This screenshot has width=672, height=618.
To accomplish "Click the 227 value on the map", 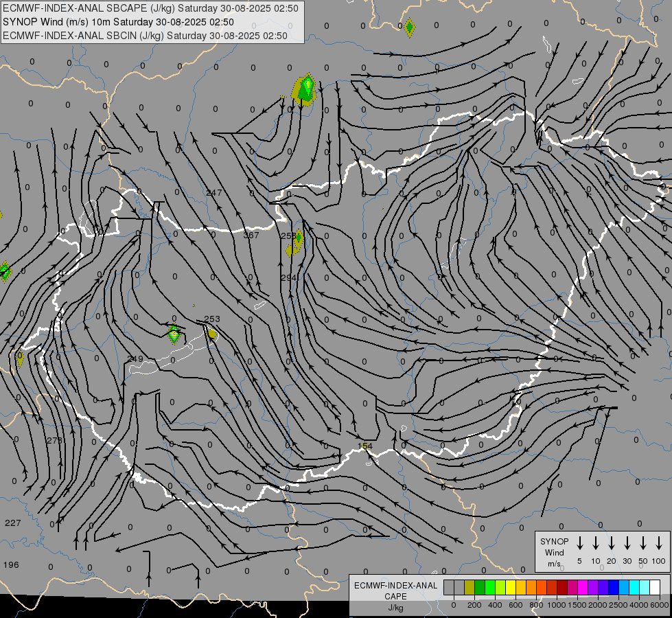I will click(x=13, y=523).
